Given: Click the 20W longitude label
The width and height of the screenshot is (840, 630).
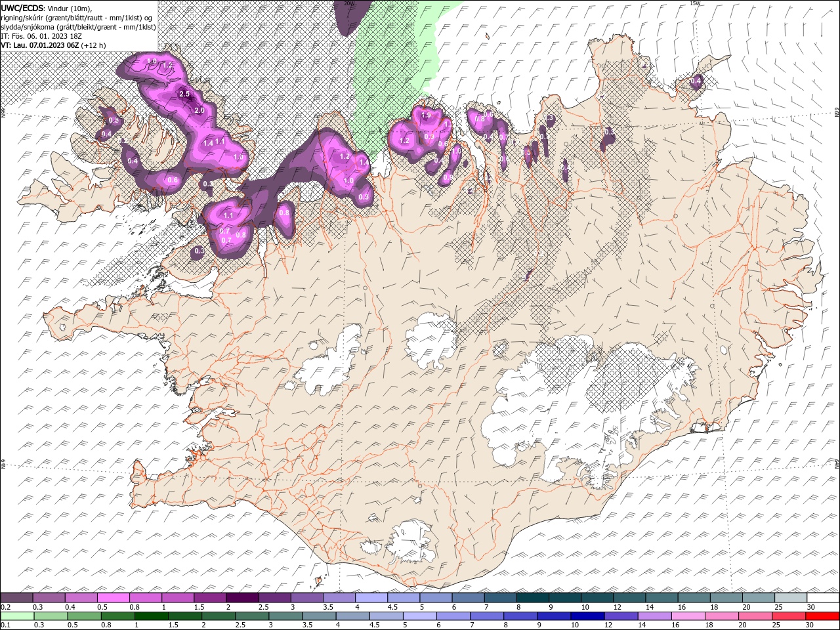Looking at the screenshot, I should tap(348, 3).
